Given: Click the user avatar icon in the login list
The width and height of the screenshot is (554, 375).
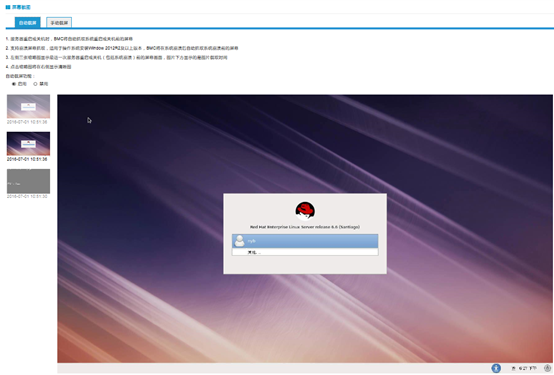Looking at the screenshot, I should pyautogui.click(x=240, y=241).
